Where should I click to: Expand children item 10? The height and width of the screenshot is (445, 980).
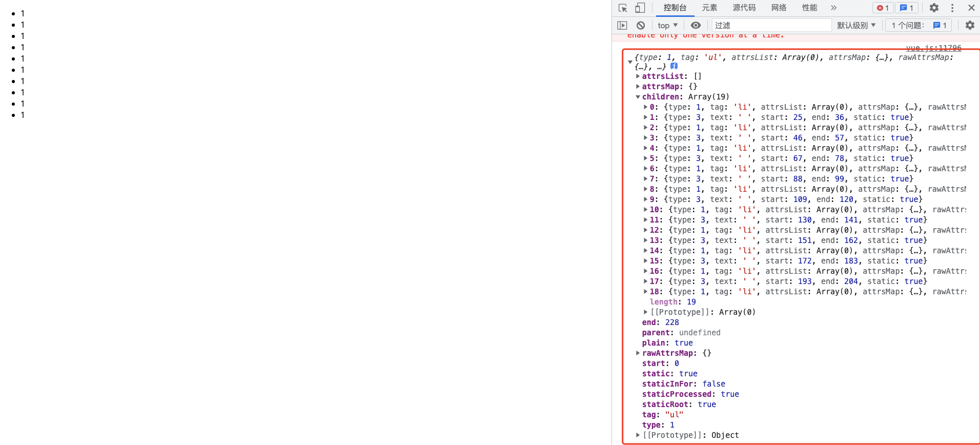click(x=645, y=210)
